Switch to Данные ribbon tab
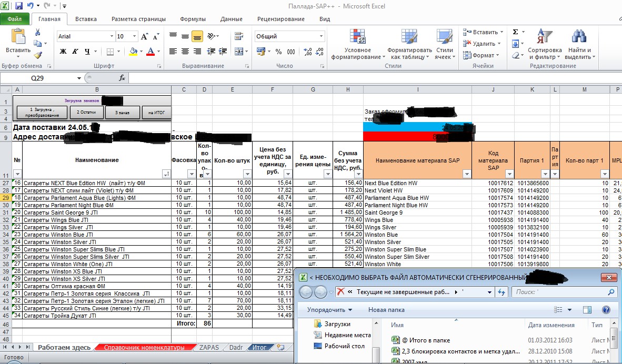Screen dimensions: 622x364 click(231, 19)
